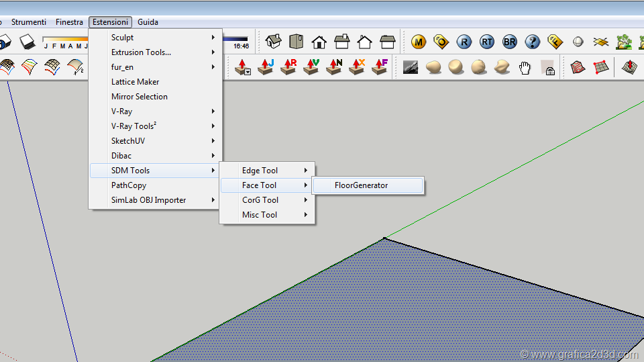Start V-Ray RT render icon
Viewport: 644px width, 362px height.
click(487, 42)
